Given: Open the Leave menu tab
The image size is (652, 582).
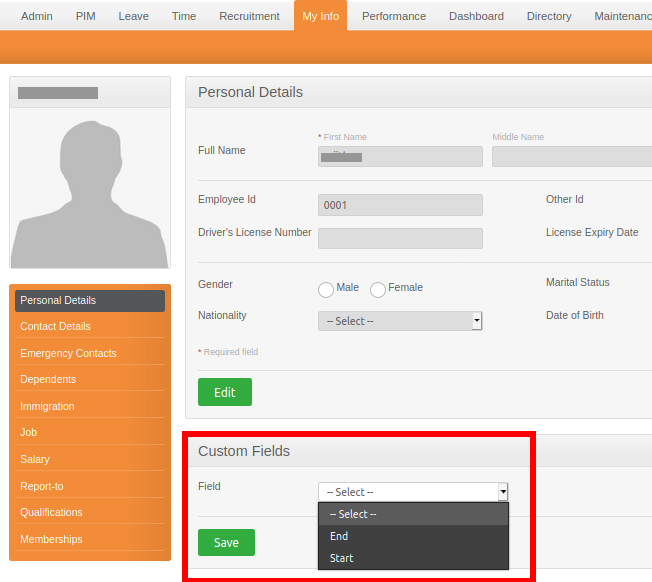Looking at the screenshot, I should (x=133, y=16).
